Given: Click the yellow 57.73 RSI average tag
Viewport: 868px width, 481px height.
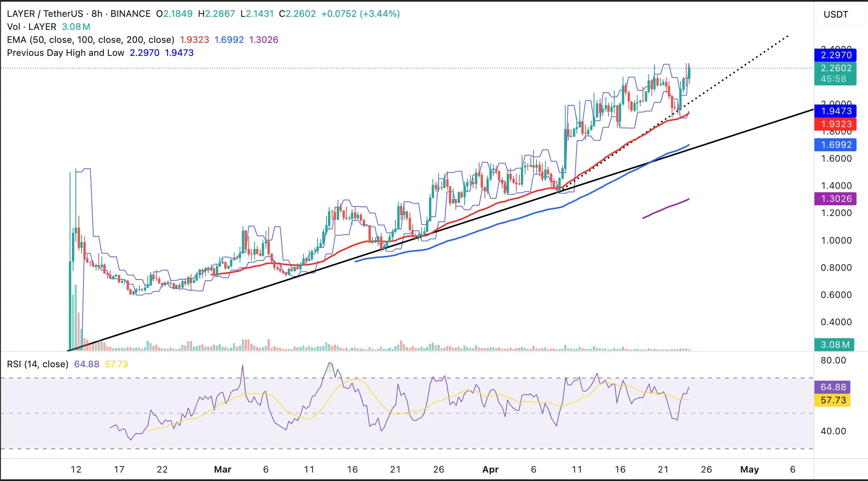Looking at the screenshot, I should point(833,400).
